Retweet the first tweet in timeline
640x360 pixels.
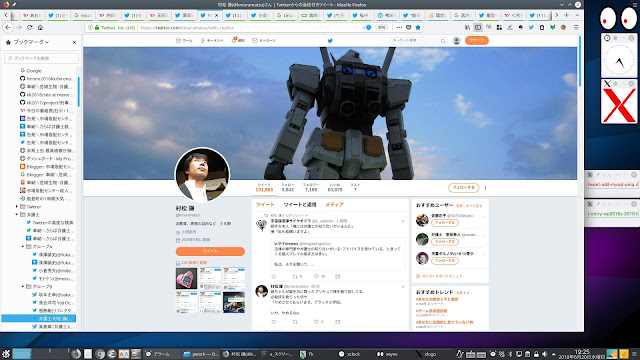click(295, 276)
